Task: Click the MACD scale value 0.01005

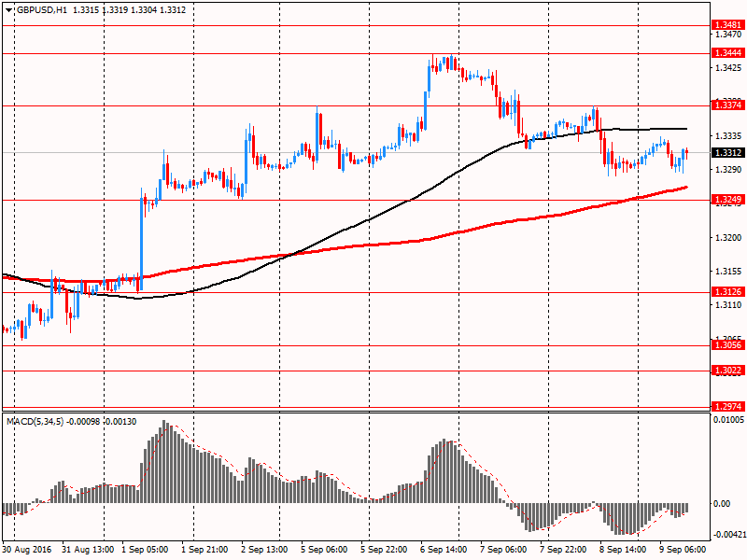Action: tap(729, 419)
